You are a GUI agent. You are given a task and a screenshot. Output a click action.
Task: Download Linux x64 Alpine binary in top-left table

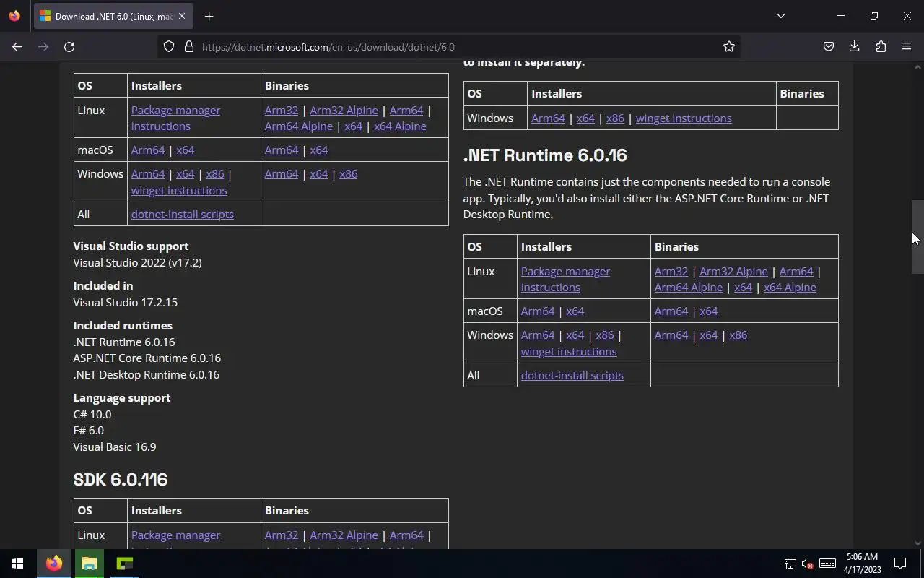[x=400, y=126]
